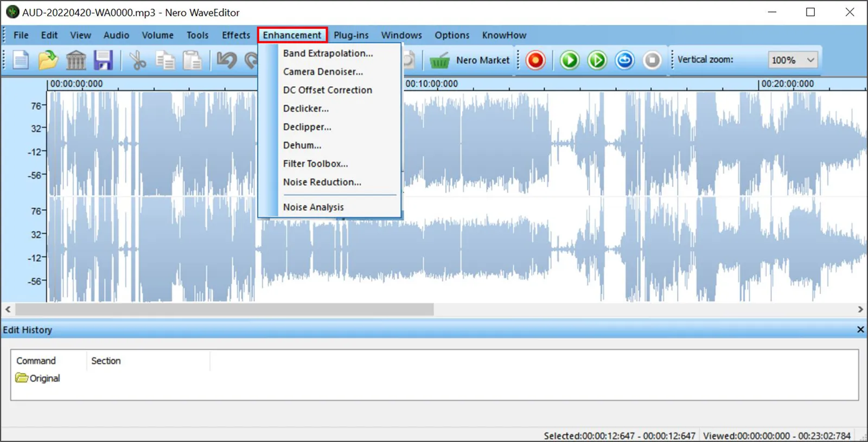Click the Selected time range in status bar
This screenshot has height=442, width=868.
click(620, 435)
